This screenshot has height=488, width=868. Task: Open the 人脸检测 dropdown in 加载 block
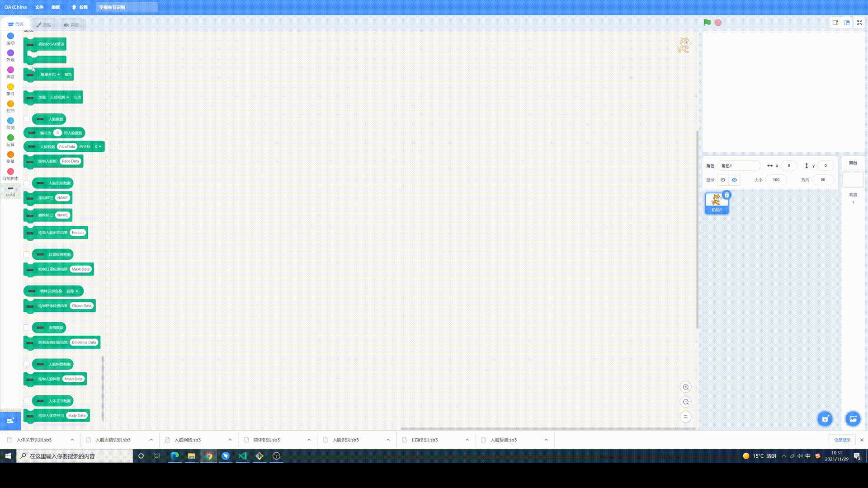(x=60, y=98)
